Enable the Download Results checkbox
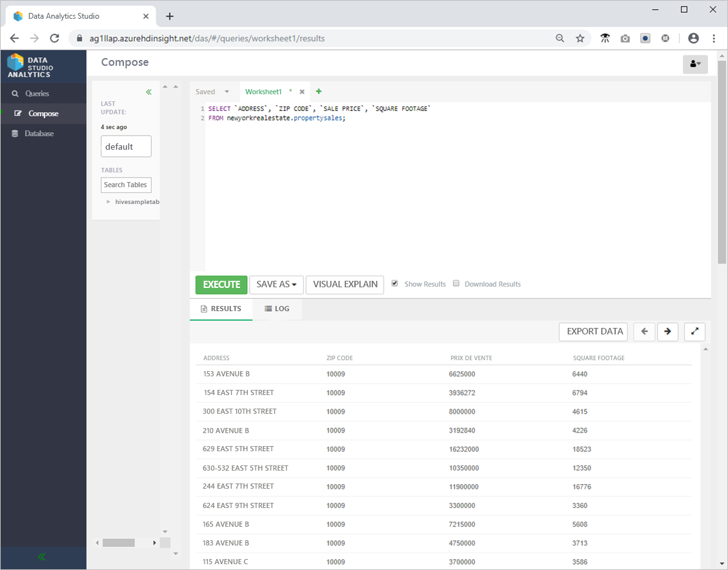This screenshot has height=570, width=728. (456, 283)
